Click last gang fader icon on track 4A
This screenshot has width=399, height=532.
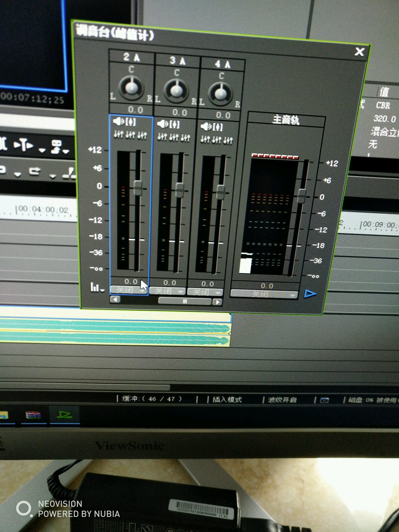(x=228, y=140)
